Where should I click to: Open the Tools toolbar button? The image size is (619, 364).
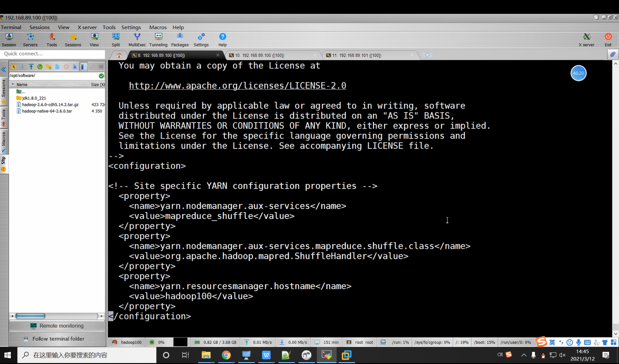click(x=52, y=40)
